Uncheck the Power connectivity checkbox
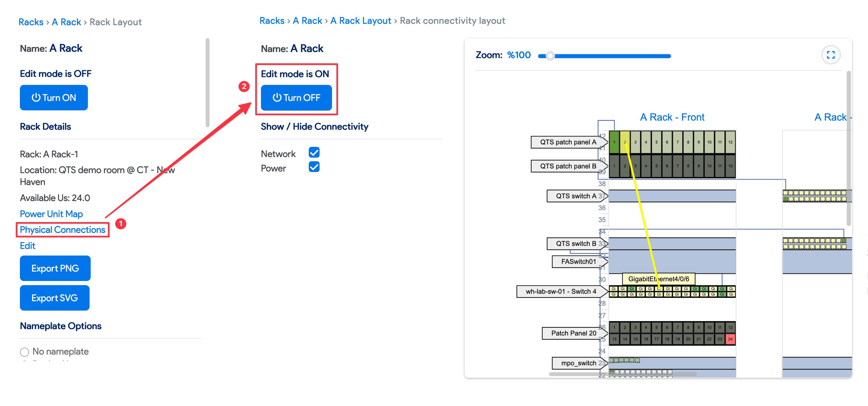The image size is (868, 406). [x=314, y=167]
